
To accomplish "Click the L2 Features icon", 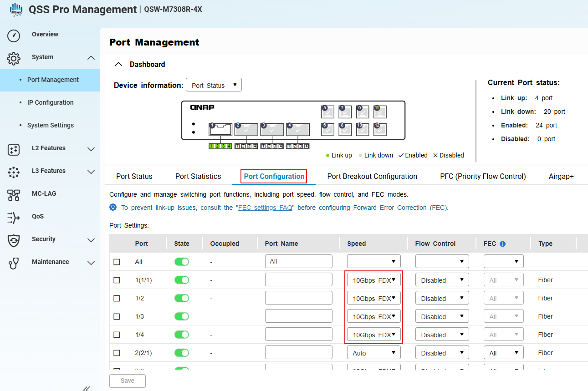I will 14,149.
